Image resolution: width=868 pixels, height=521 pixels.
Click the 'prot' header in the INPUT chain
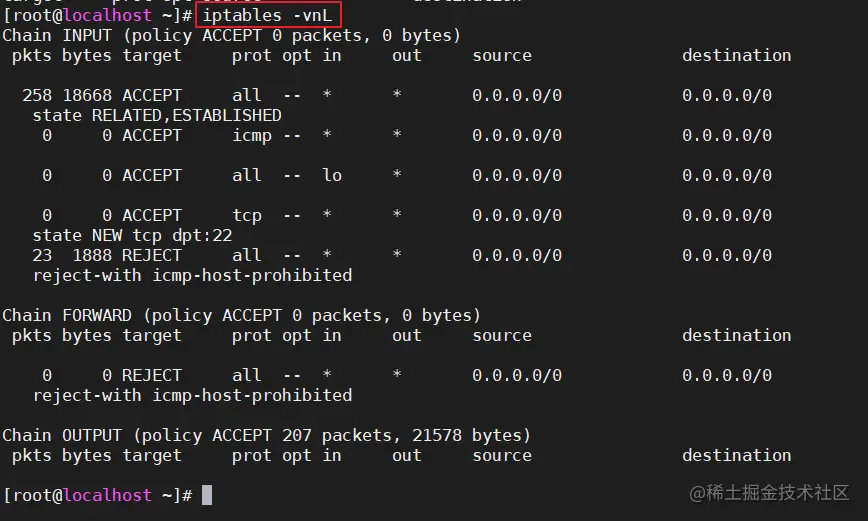click(x=252, y=56)
